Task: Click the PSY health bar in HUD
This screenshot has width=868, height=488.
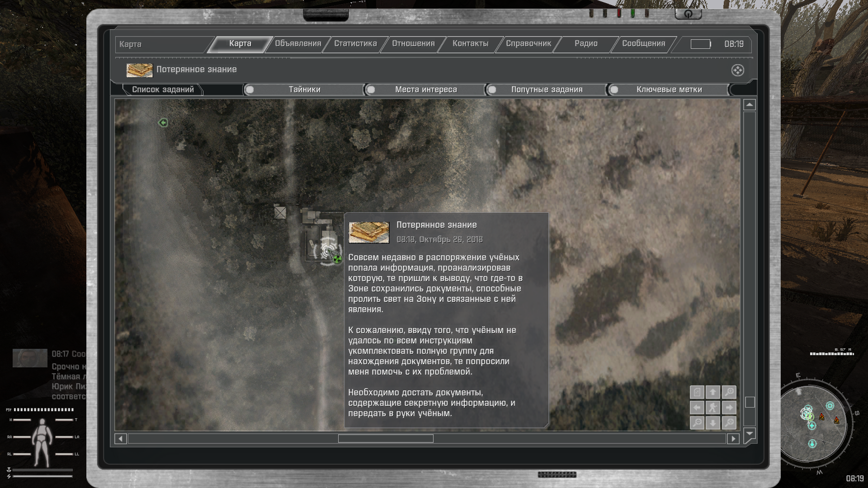Action: click(43, 410)
